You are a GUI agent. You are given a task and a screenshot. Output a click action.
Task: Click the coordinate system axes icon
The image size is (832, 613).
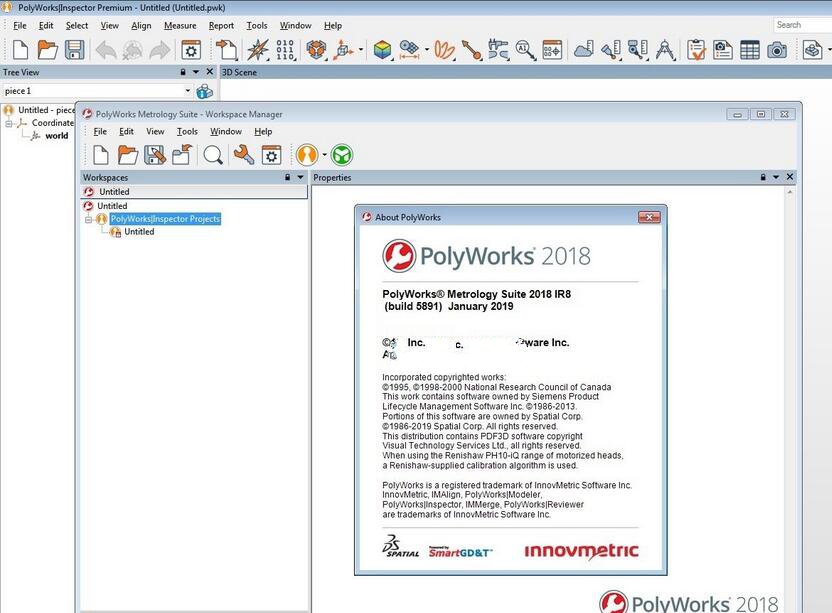point(344,50)
